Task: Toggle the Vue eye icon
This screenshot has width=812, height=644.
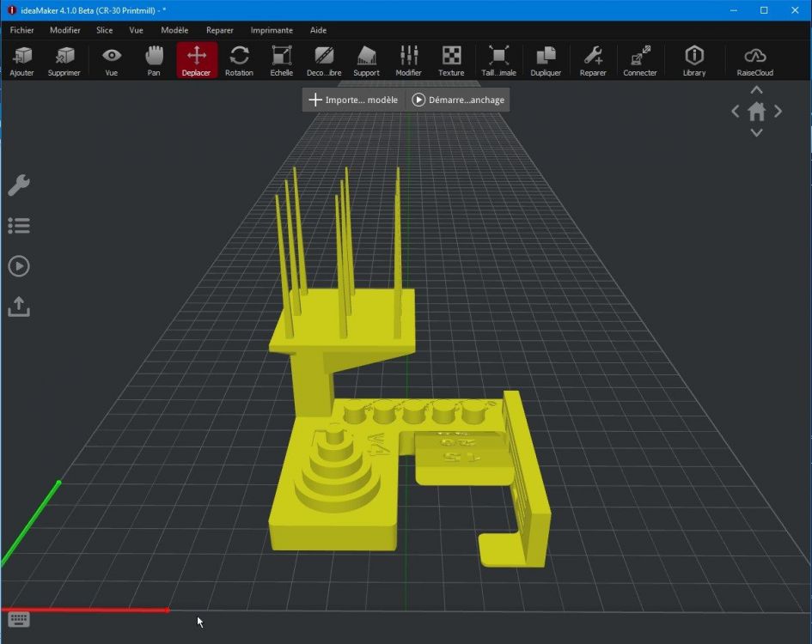Action: coord(112,60)
